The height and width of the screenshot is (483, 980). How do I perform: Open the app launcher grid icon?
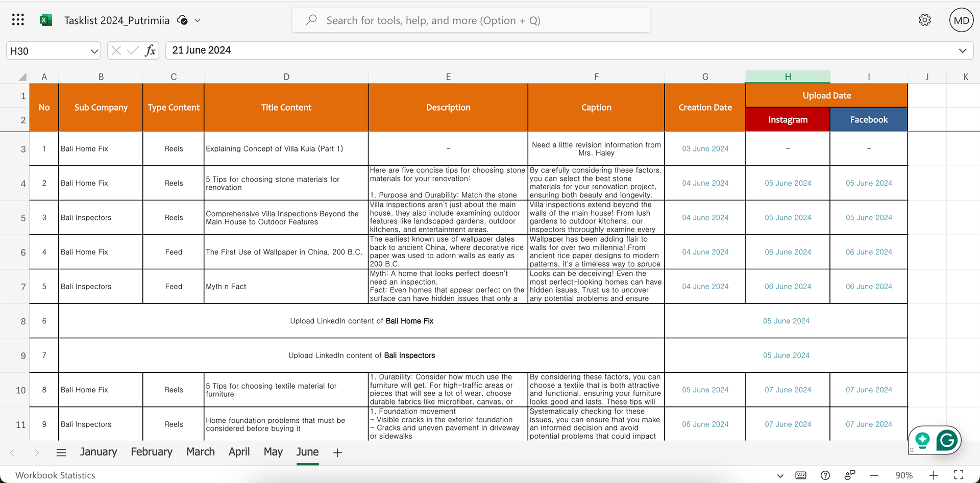[18, 20]
